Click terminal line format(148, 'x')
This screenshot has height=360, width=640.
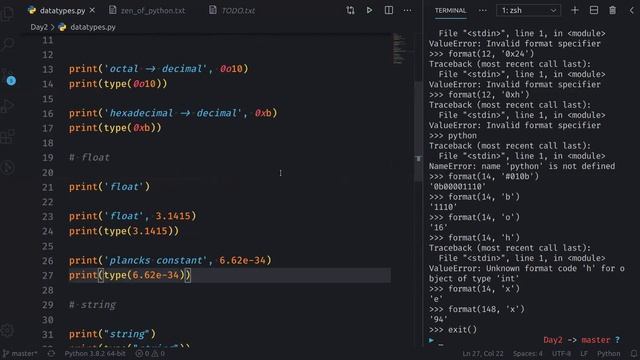click(477, 309)
